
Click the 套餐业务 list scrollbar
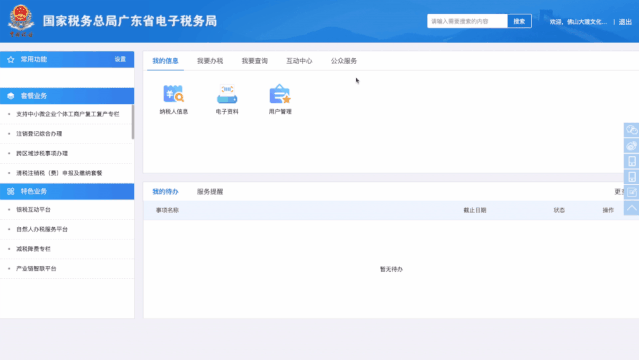(132, 122)
